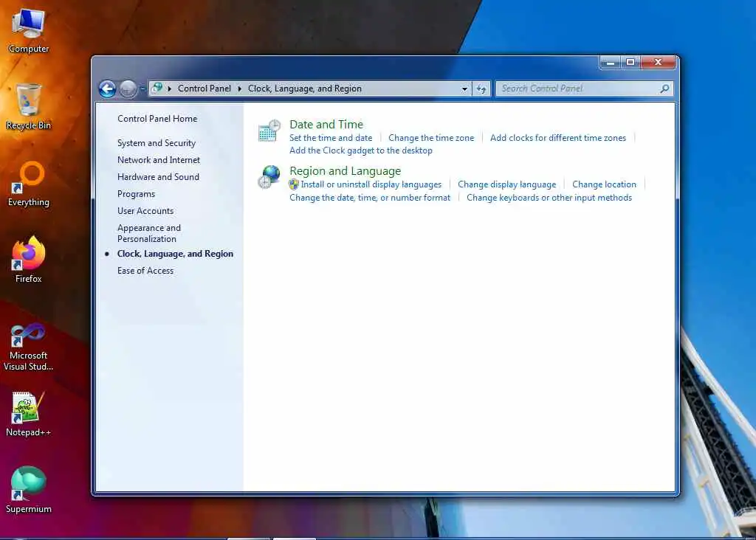This screenshot has height=540, width=756.
Task: Open System and Security category
Action: [x=157, y=143]
